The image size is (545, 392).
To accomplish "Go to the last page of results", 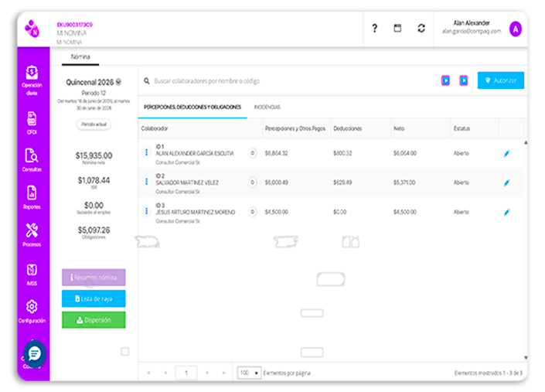I will 224,373.
